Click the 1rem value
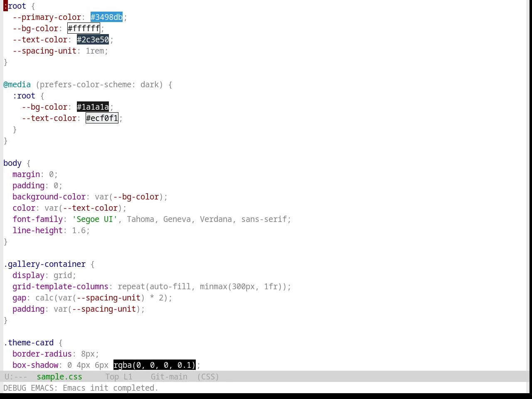The height and width of the screenshot is (399, 532). click(95, 51)
